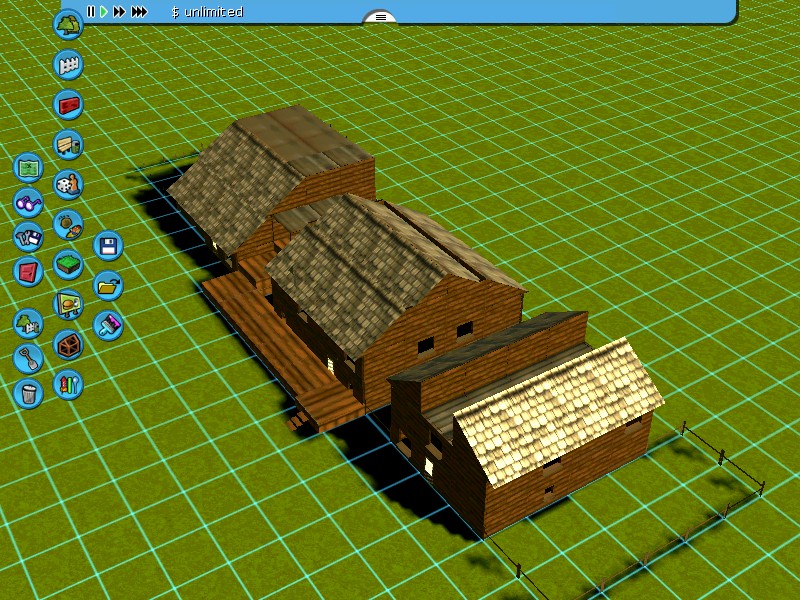Screen dimensions: 800x600
Task: Open the burger billboard sign icon
Action: coord(68,303)
